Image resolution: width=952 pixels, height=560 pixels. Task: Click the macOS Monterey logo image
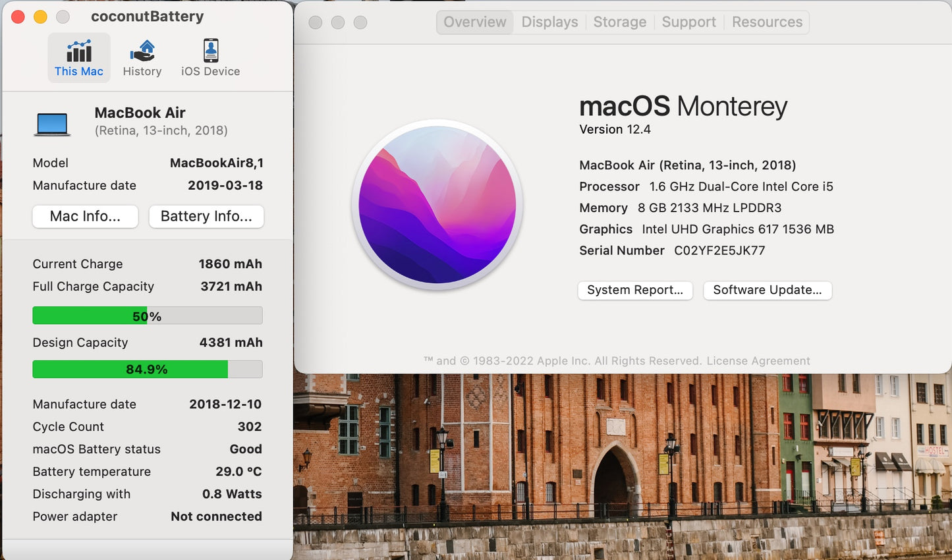pyautogui.click(x=437, y=205)
